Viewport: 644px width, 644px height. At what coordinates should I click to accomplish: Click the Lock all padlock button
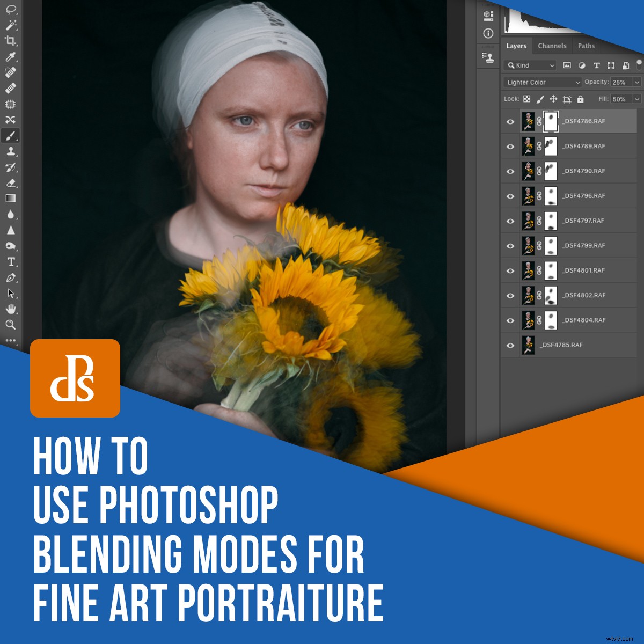tap(581, 99)
